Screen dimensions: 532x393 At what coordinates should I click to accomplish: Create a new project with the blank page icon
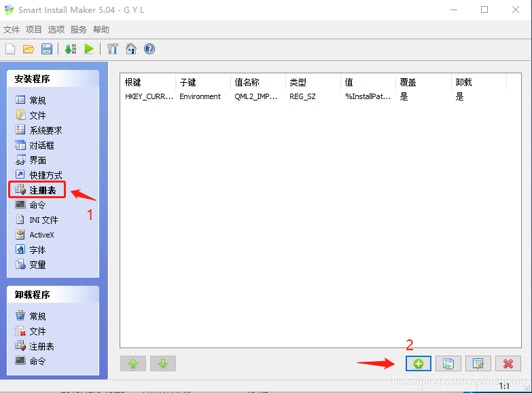coord(10,49)
